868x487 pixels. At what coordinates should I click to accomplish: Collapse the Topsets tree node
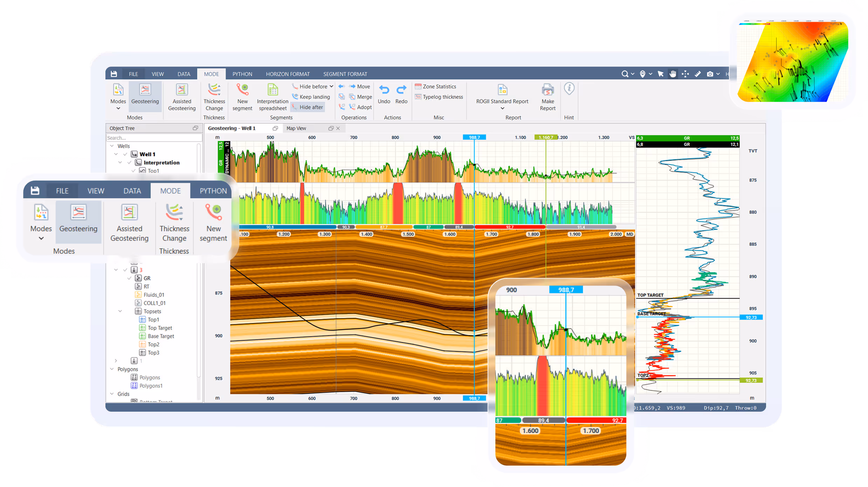[120, 311]
